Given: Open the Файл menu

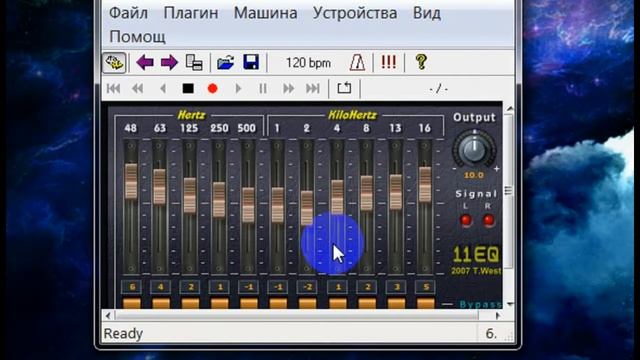Looking at the screenshot, I should tap(128, 13).
